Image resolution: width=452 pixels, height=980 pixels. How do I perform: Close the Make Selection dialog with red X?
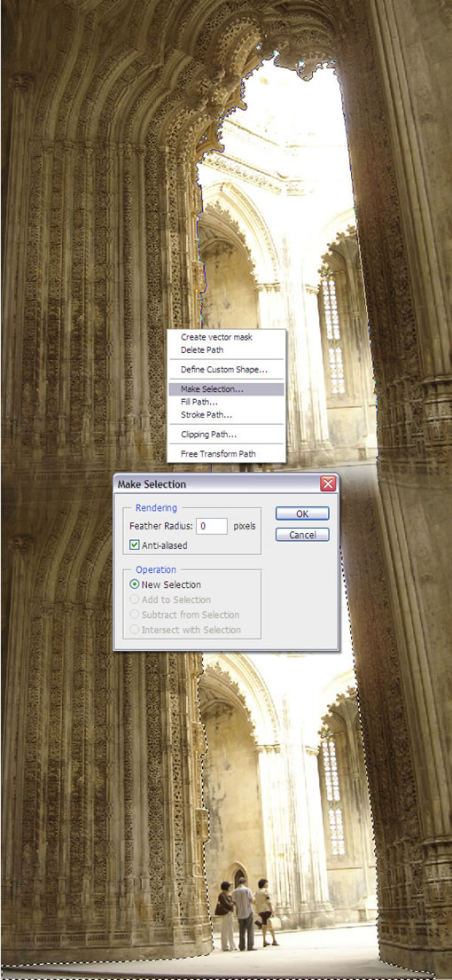[x=328, y=483]
